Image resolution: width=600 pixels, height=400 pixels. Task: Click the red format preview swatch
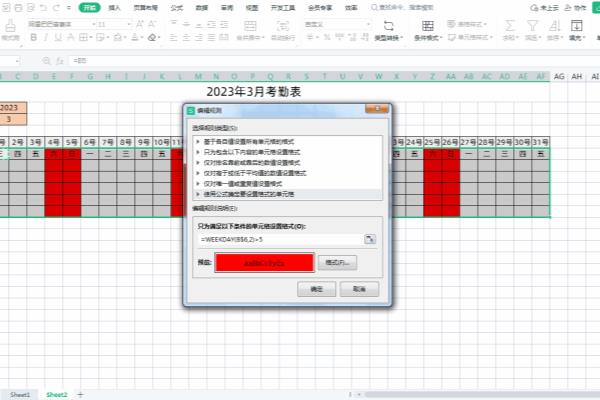264,263
